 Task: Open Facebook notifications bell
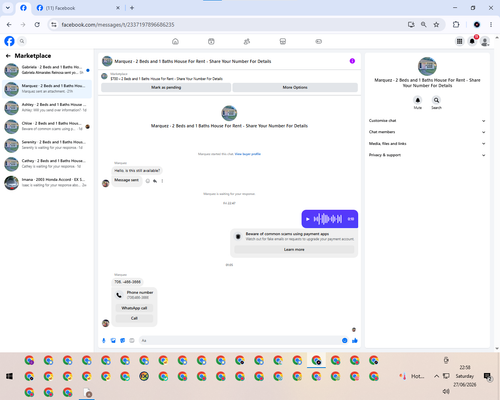pyautogui.click(x=472, y=41)
